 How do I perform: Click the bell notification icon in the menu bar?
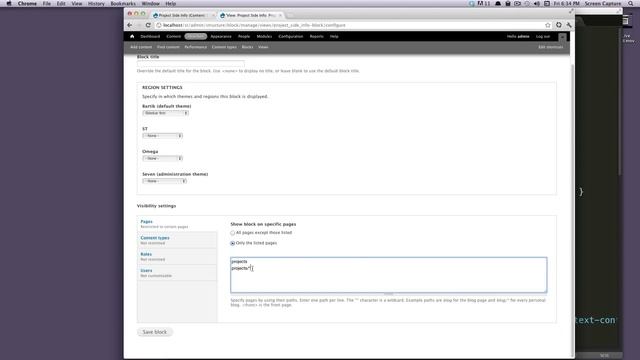point(498,4)
